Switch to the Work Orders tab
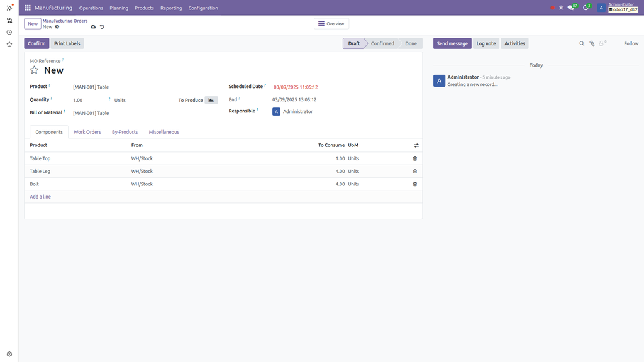This screenshot has width=644, height=362. point(87,132)
